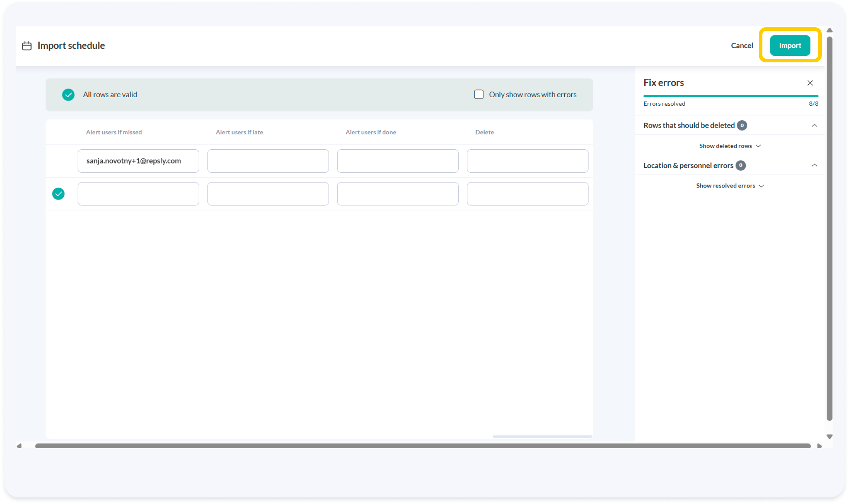Click the row status checkmark in the second row
The image size is (849, 504).
pos(58,194)
